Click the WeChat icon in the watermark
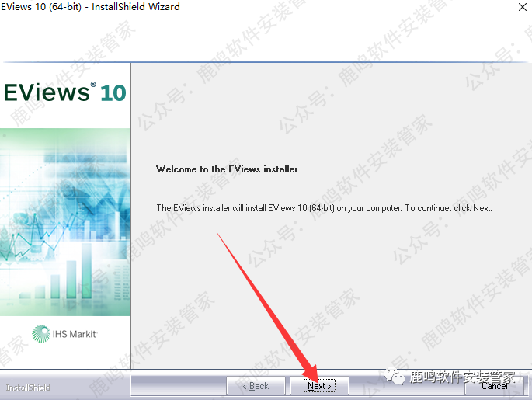This screenshot has width=532, height=400. pyautogui.click(x=397, y=377)
